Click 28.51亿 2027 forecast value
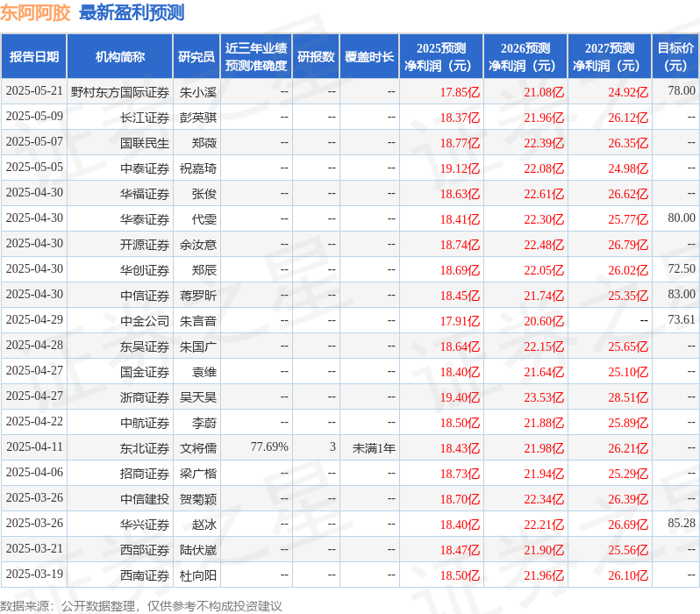The width and height of the screenshot is (700, 614). point(628,398)
